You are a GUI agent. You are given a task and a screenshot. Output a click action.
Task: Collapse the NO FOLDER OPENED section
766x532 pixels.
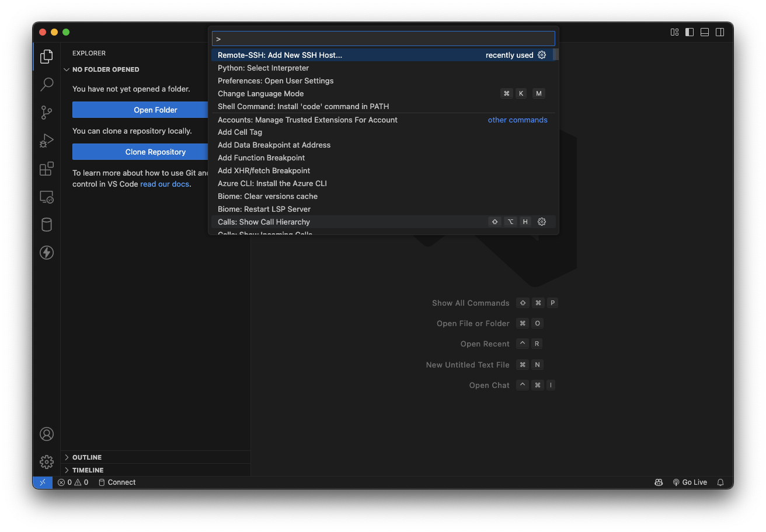pos(67,69)
